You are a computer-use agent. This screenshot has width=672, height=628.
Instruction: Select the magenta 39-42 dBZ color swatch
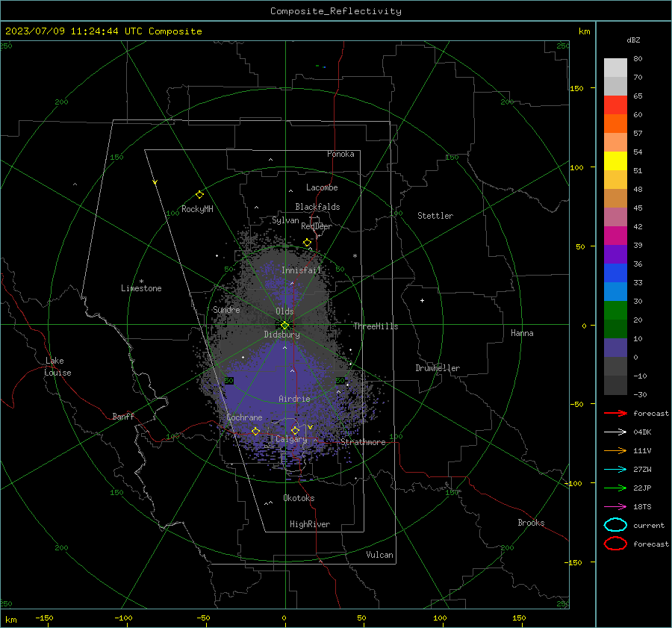615,236
